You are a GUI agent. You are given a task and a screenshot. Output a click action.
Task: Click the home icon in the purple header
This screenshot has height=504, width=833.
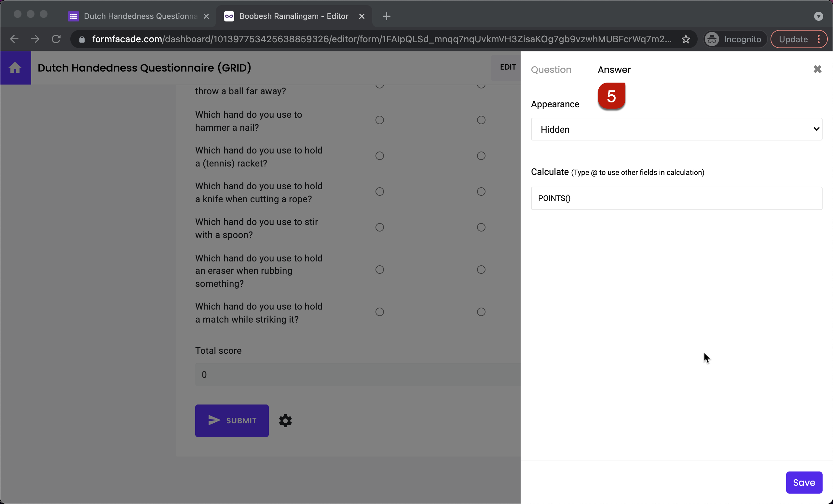coord(15,68)
